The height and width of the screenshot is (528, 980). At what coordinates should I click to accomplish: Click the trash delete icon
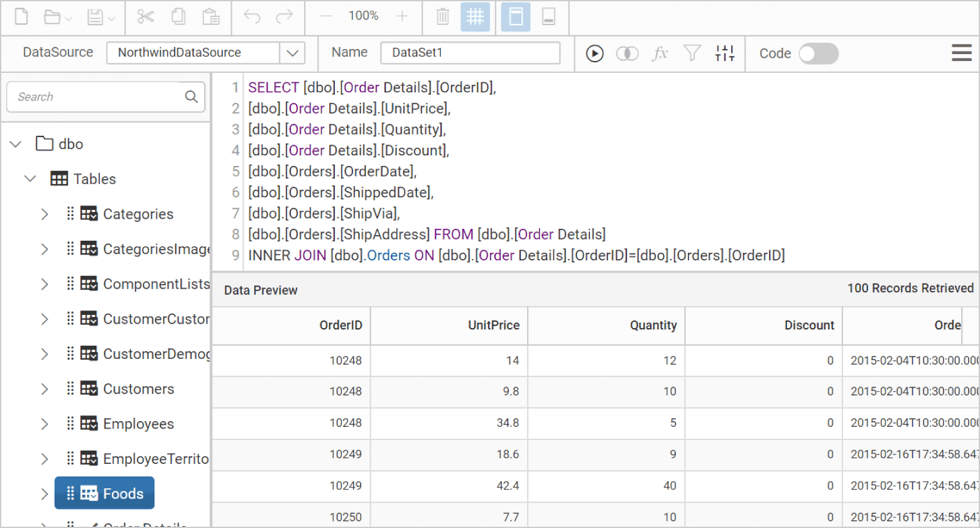(443, 17)
